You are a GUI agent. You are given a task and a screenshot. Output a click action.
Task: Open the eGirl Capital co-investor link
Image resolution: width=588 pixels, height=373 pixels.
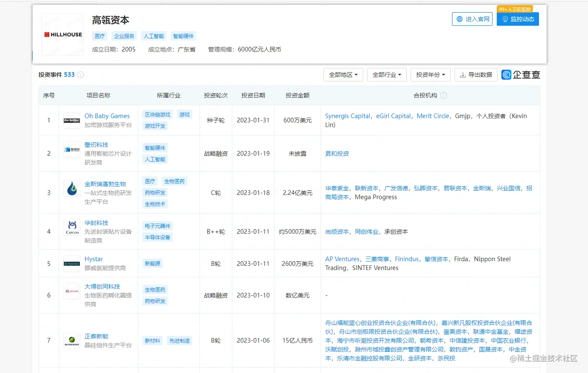(393, 116)
